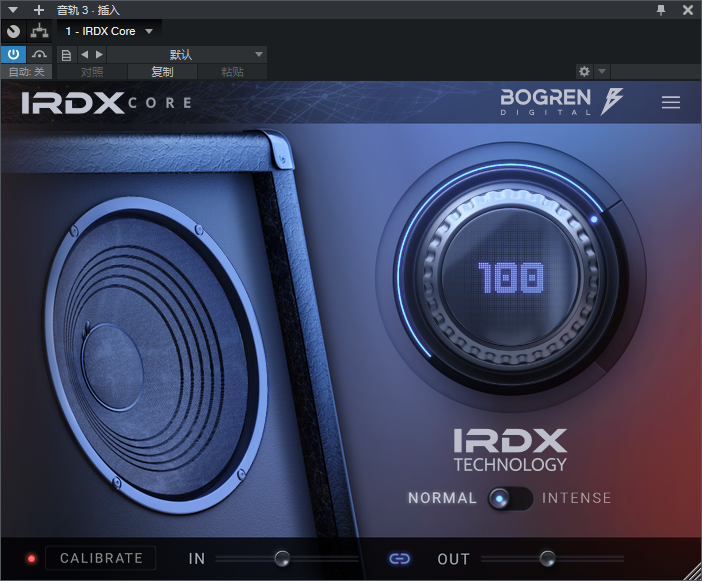
Task: Expand the arrow next to gear icon
Action: (x=602, y=71)
